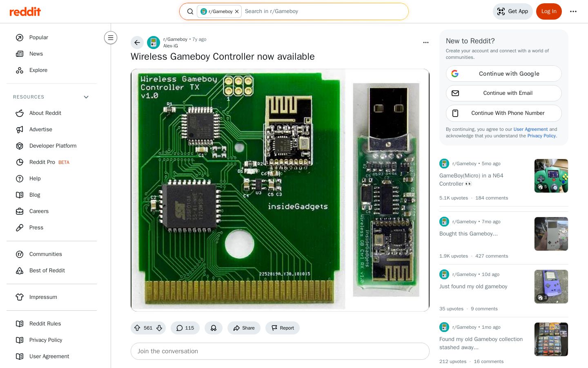Open the Privacy Policy link in signup

541,136
